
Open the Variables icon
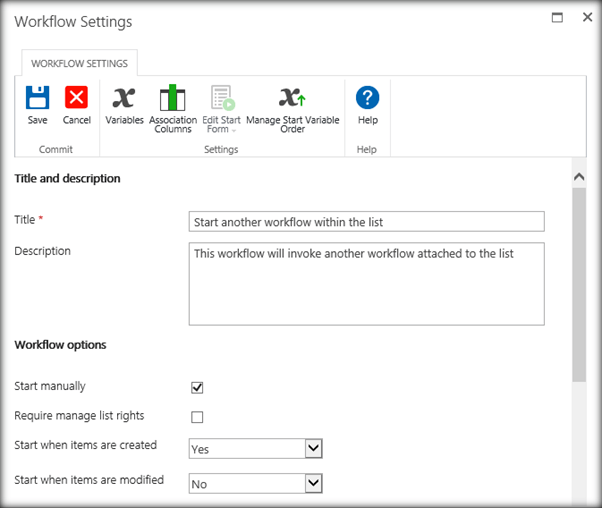[124, 97]
